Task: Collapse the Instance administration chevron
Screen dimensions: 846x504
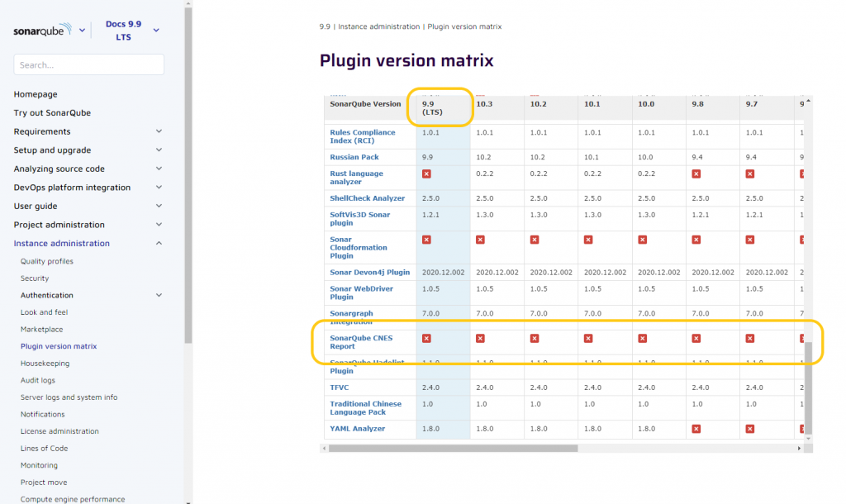Action: [159, 244]
